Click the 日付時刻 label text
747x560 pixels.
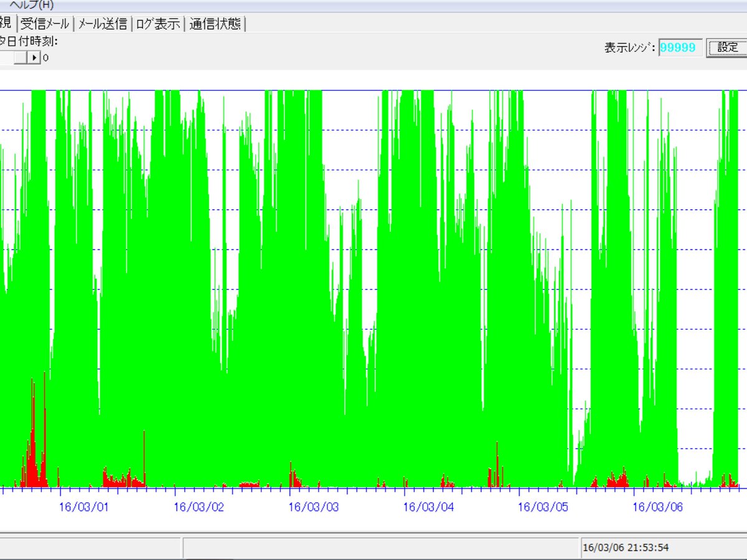tap(30, 42)
